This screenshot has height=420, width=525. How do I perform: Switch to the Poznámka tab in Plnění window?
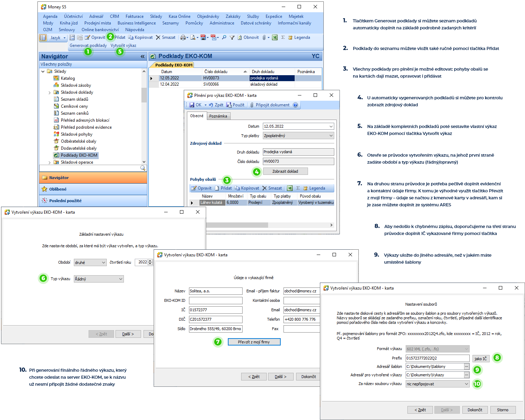coord(218,116)
